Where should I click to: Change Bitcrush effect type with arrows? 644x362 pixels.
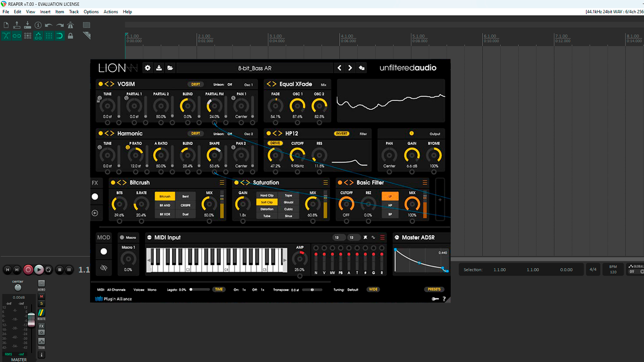pos(122,182)
